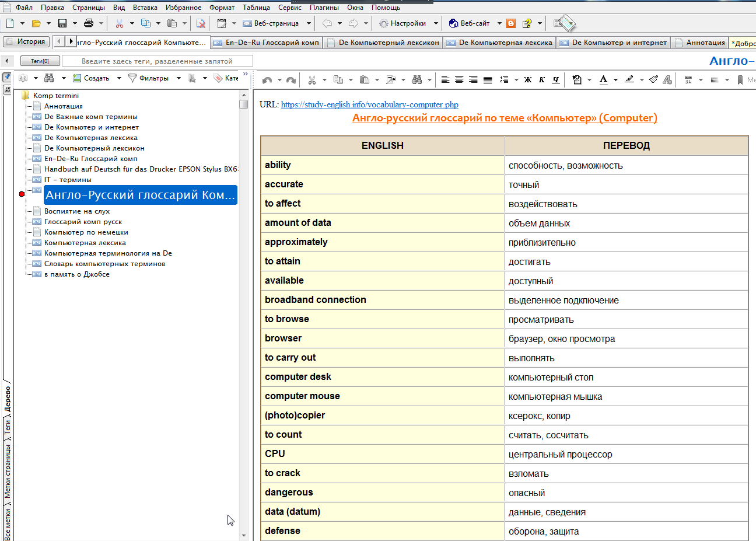The width and height of the screenshot is (756, 541).
Task: Click the Save diskette icon
Action: [62, 23]
